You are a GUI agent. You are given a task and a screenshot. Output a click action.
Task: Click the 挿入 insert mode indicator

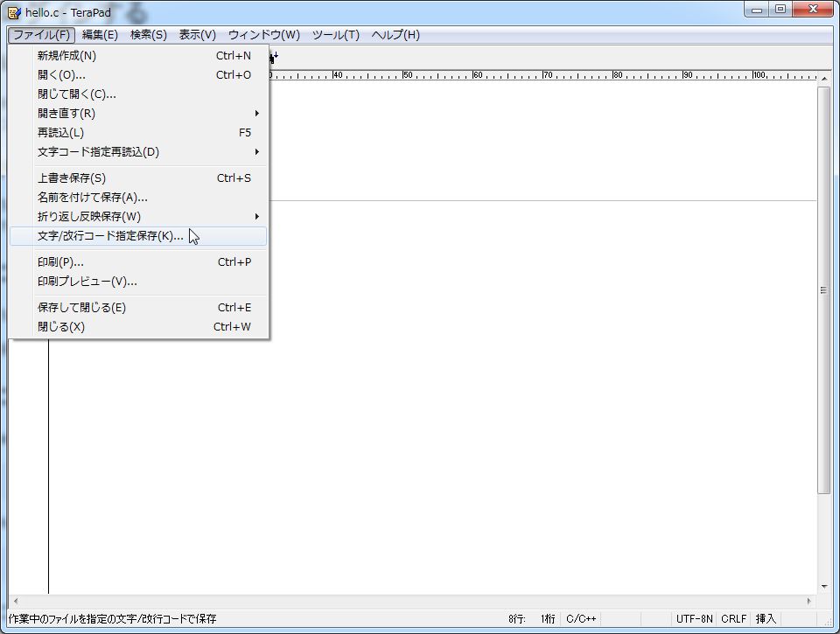(x=766, y=619)
